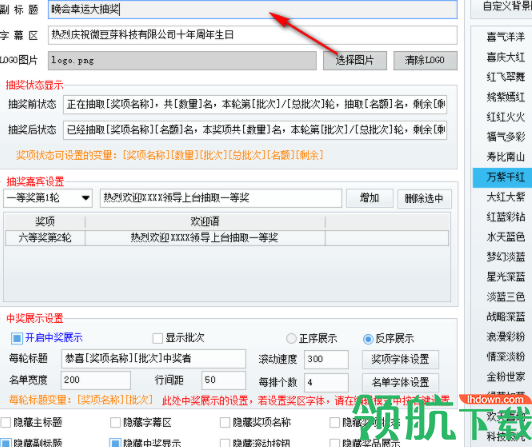Viewport: 532px width, 447px height.
Task: Click the logo.png path field
Action: click(x=182, y=60)
